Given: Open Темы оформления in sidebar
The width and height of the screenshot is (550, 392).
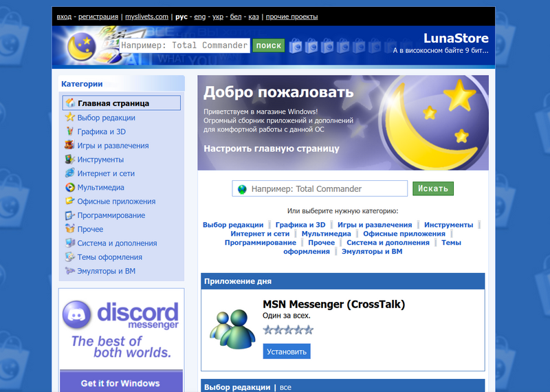Looking at the screenshot, I should tap(110, 257).
